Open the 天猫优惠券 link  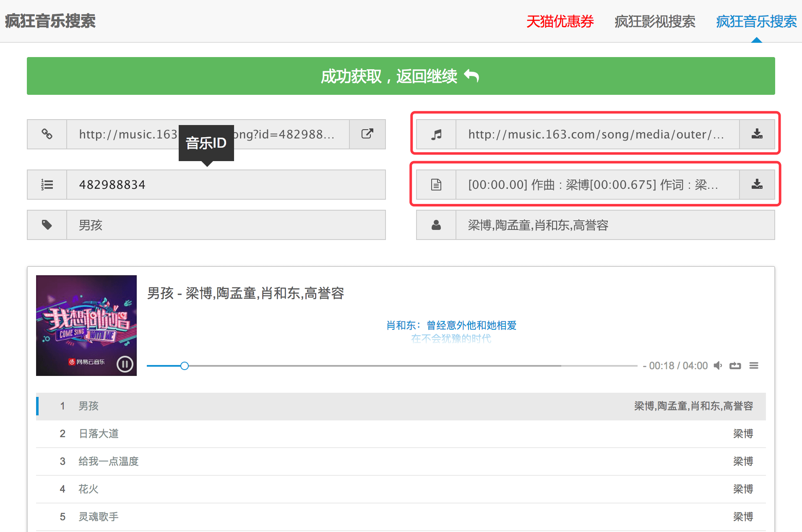pos(560,21)
